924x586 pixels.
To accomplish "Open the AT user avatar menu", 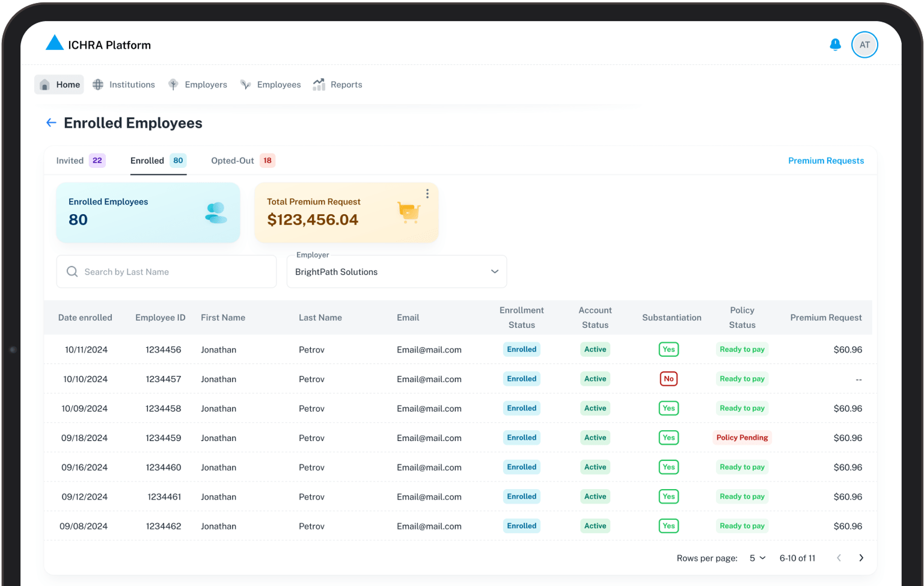I will pyautogui.click(x=864, y=45).
